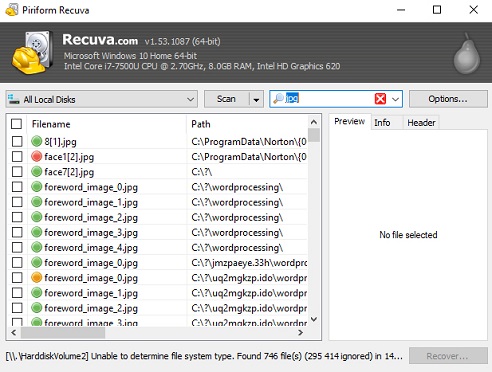
Task: Check foreword_image_2.jpg in C:\?\wordprocessing\
Action: [x=17, y=217]
